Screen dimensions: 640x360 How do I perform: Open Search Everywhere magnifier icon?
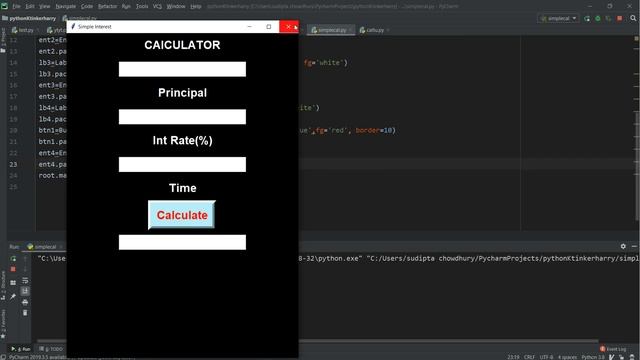point(633,18)
